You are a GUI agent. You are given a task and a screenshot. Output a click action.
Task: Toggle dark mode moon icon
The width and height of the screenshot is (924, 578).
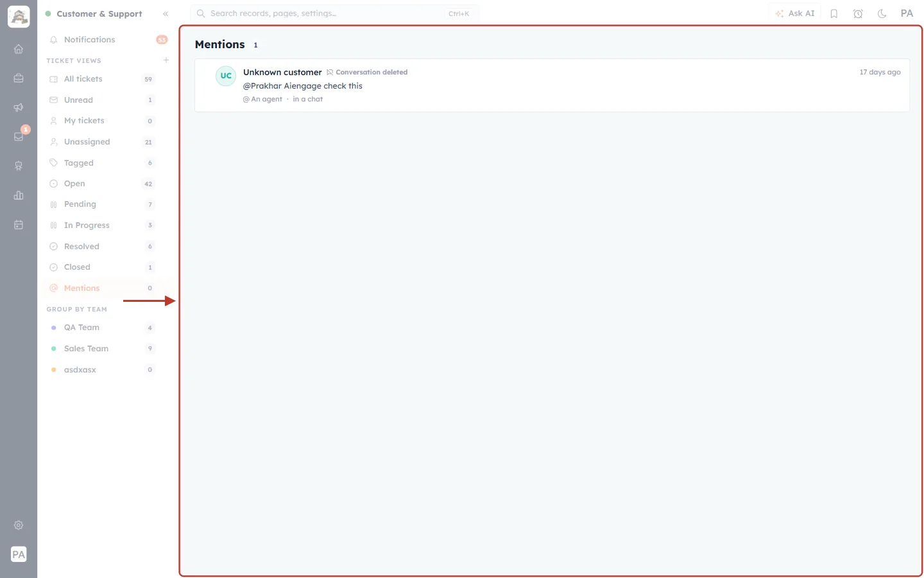(x=882, y=13)
